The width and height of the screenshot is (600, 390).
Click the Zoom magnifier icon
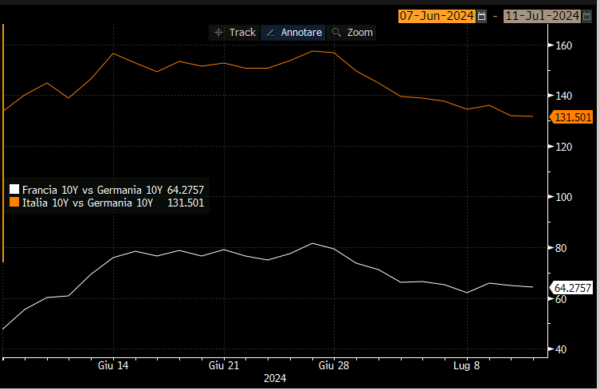[336, 33]
